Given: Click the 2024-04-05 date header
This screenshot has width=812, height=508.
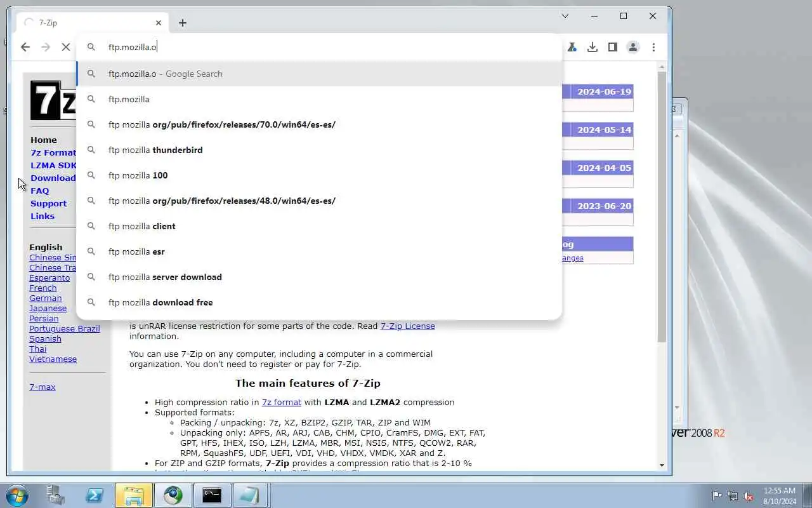Looking at the screenshot, I should coord(604,168).
